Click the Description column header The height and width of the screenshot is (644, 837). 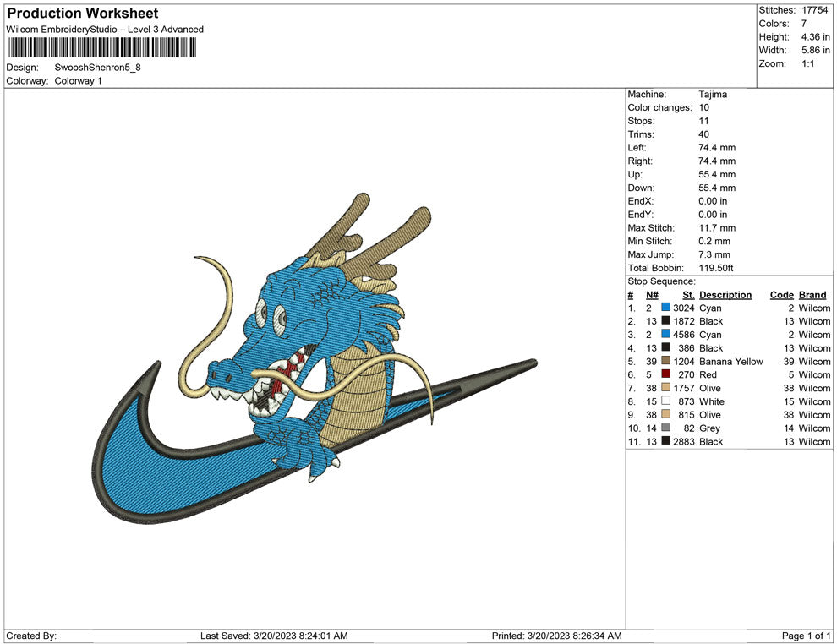click(725, 295)
